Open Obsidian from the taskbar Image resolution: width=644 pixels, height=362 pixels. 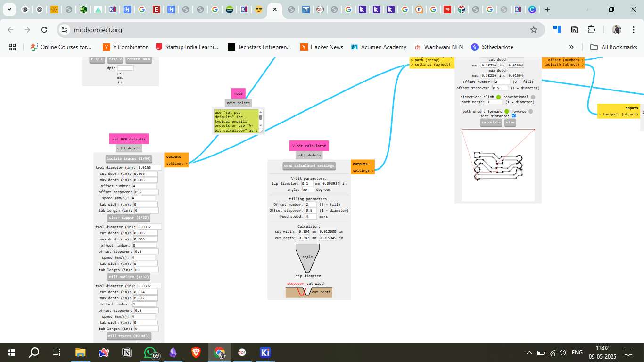point(173,353)
